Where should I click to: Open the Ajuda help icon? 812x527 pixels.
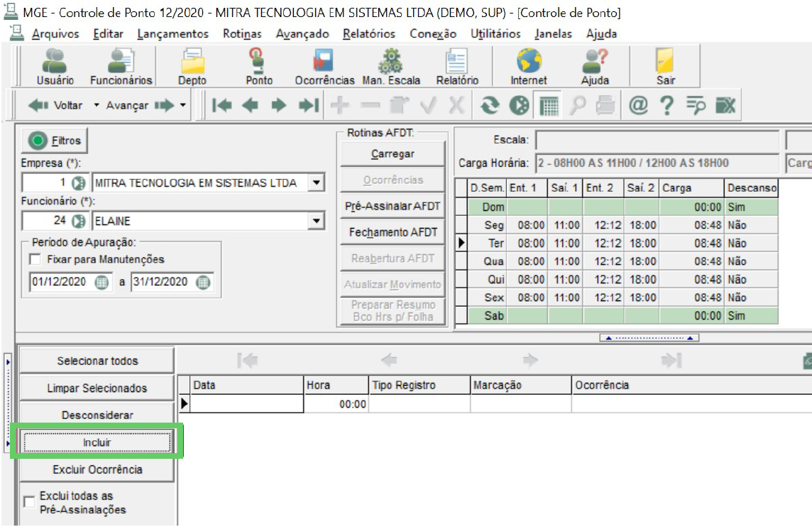595,66
